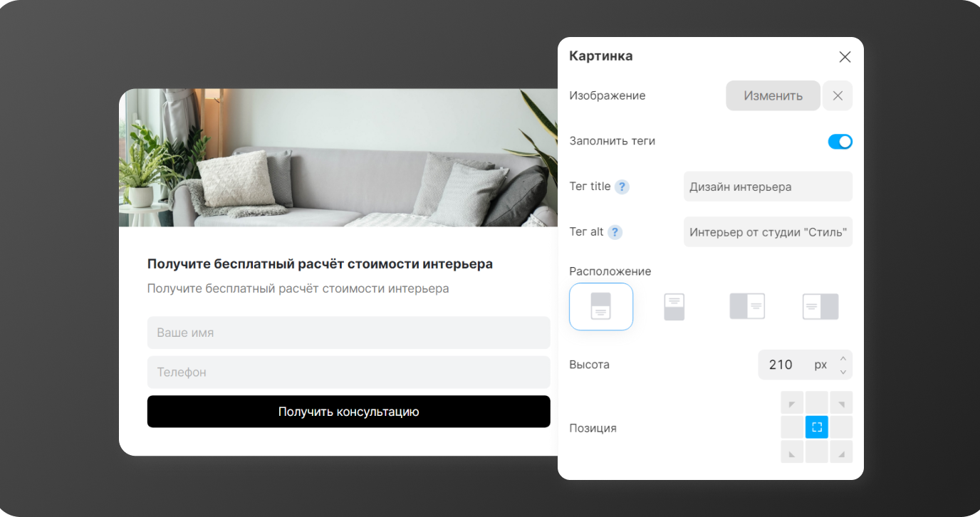Click the sofa interior image in the form
The image size is (980, 517).
click(338, 157)
